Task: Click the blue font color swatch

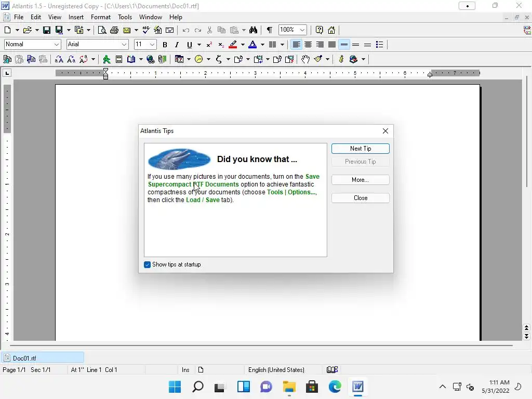Action: click(x=252, y=45)
